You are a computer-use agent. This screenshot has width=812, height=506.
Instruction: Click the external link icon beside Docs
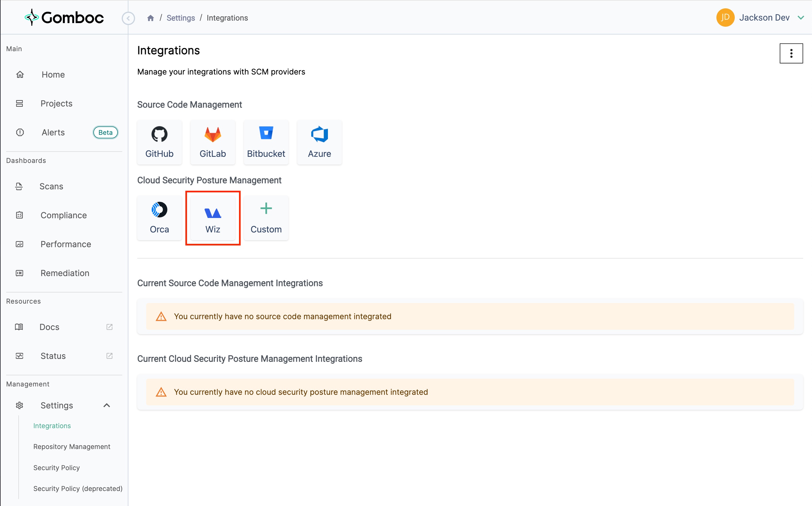tap(109, 327)
